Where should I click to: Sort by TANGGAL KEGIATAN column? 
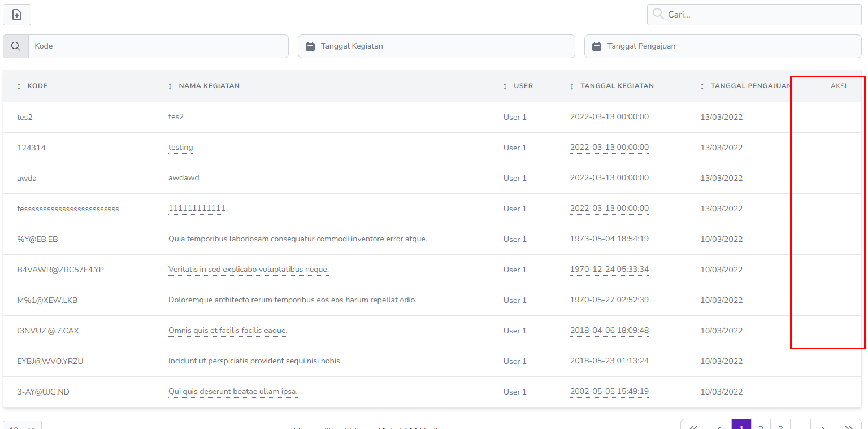tap(572, 86)
